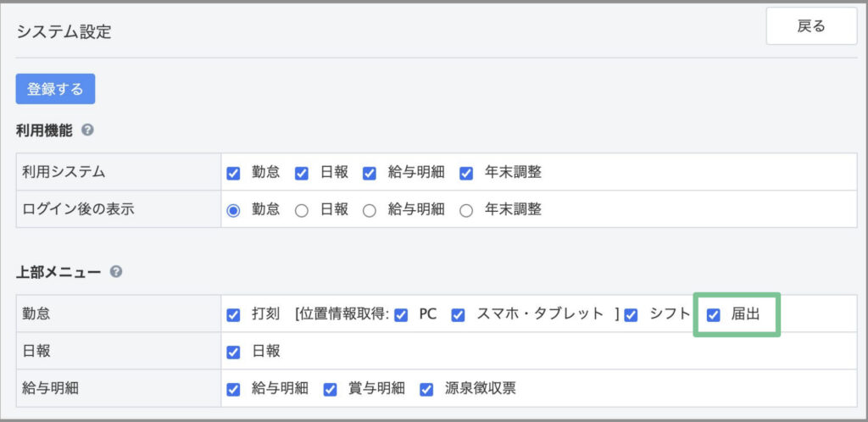Uncheck 年末調整 in 利用システム row
868x422 pixels.
click(466, 174)
